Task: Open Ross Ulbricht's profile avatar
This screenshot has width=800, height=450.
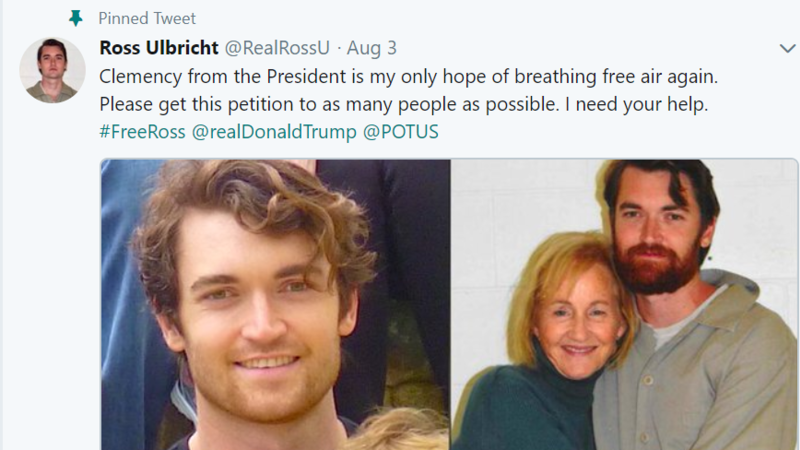Action: tap(52, 70)
